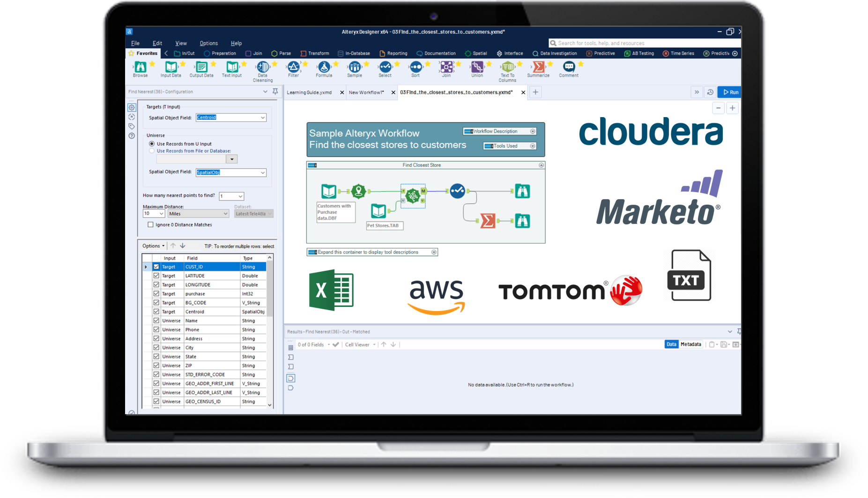Uncheck the Phone field checkbox
This screenshot has width=868, height=498.
click(156, 330)
